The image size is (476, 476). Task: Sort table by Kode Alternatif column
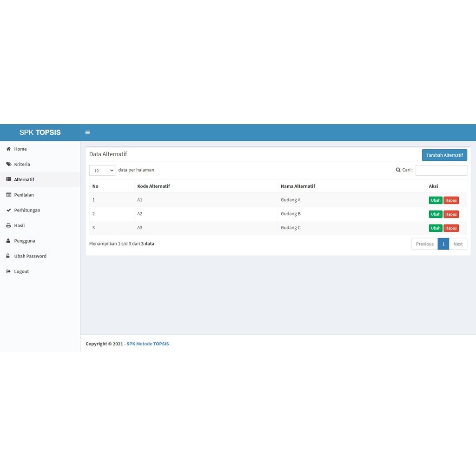(153, 186)
